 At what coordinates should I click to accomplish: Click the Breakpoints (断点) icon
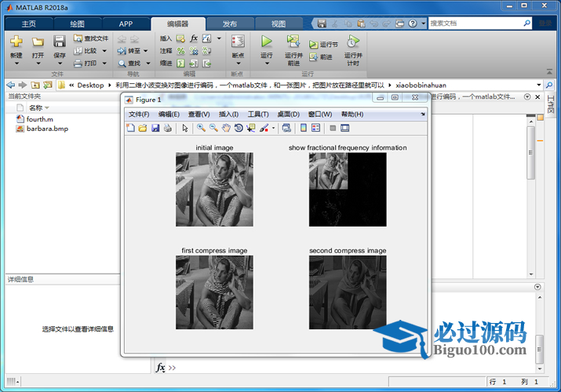tap(238, 42)
